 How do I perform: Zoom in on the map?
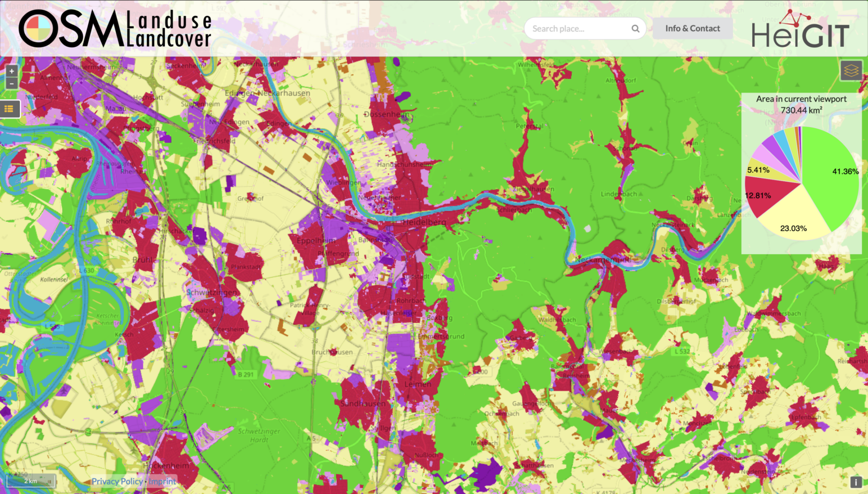pyautogui.click(x=11, y=70)
